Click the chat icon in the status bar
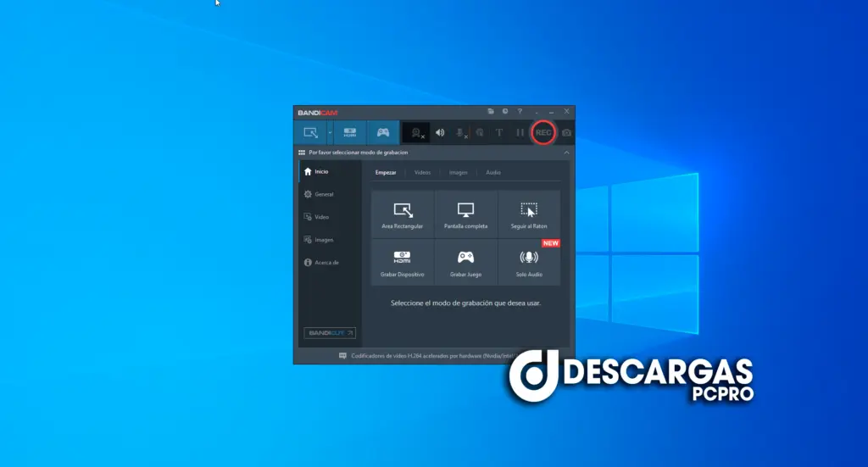868x467 pixels. click(x=342, y=356)
